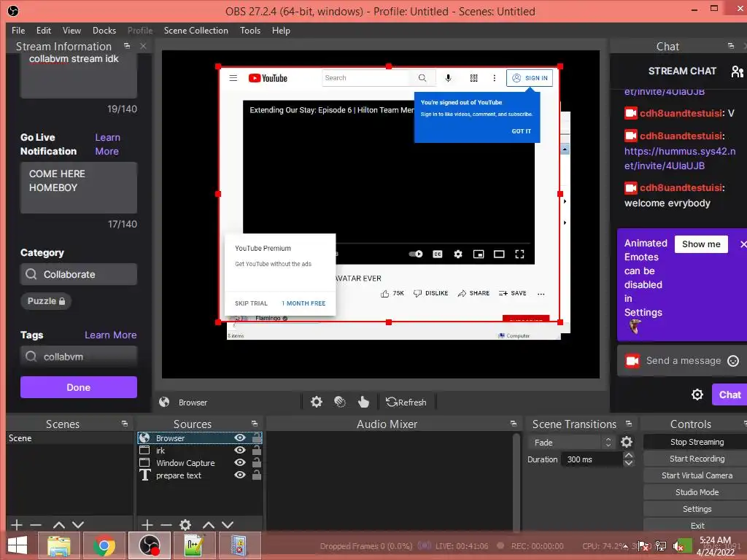Click the purple Done button
747x560 pixels.
(79, 387)
